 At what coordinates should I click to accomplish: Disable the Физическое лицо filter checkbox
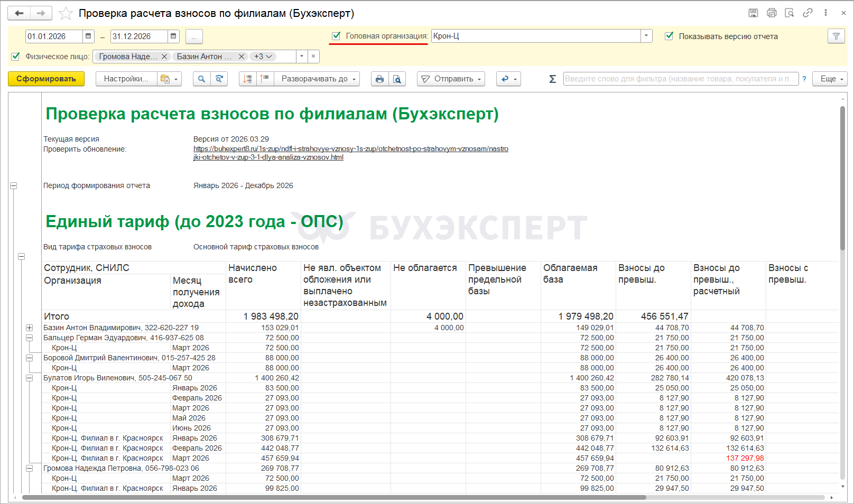[x=15, y=56]
